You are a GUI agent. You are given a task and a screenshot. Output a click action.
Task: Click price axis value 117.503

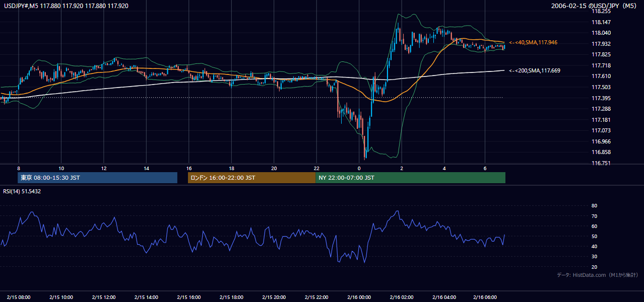[600, 87]
